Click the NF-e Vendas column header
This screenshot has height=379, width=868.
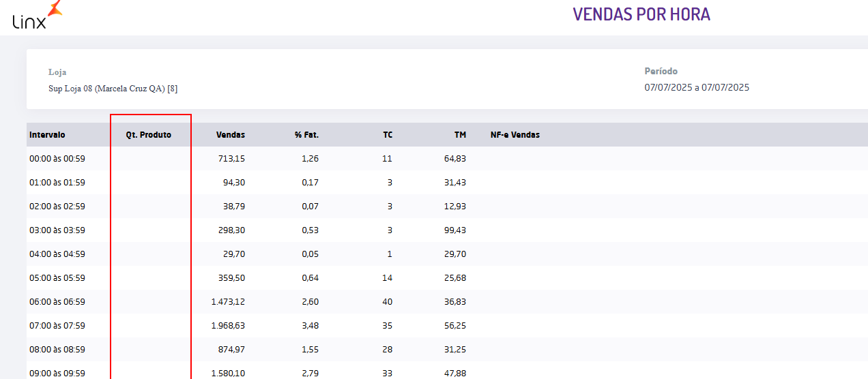point(515,135)
